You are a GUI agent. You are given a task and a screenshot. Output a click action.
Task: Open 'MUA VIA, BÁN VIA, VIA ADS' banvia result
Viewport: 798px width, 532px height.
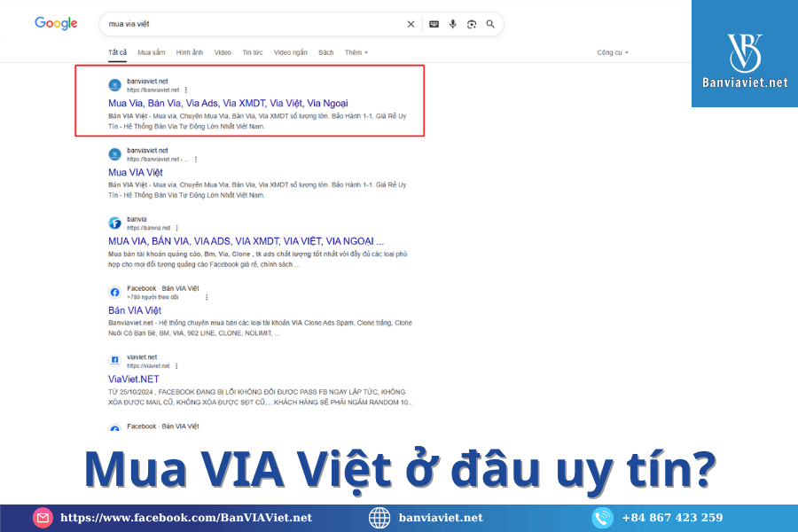pos(246,241)
